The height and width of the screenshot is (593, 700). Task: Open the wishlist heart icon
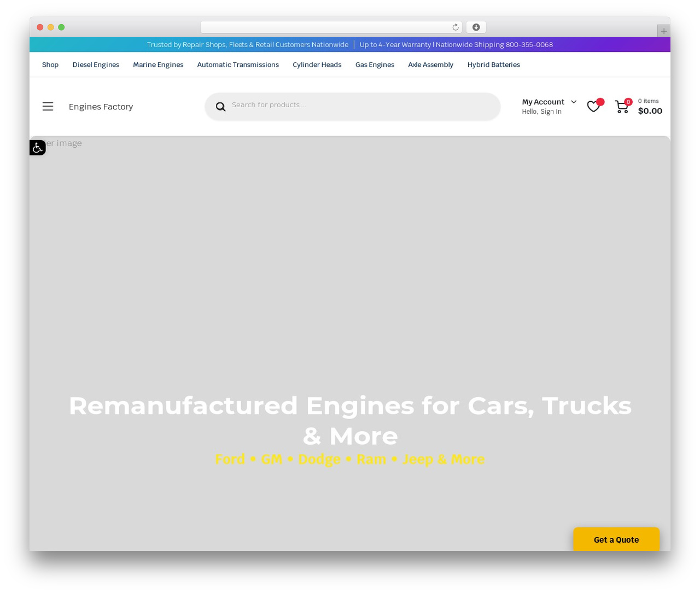pyautogui.click(x=593, y=107)
